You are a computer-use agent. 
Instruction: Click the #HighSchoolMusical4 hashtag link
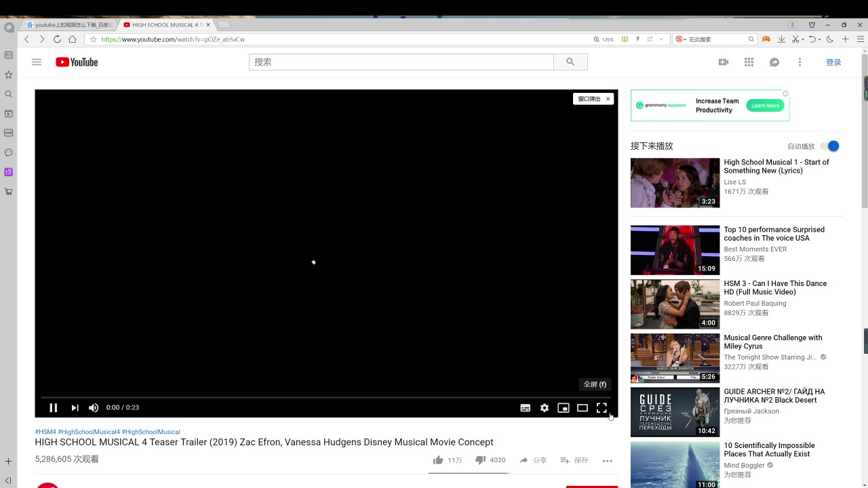(x=89, y=432)
